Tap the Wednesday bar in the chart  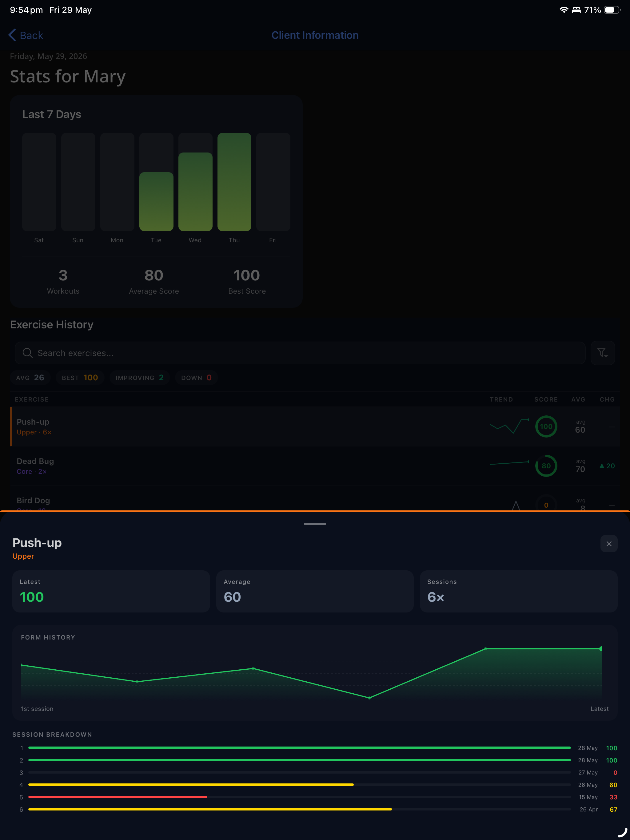point(195,192)
